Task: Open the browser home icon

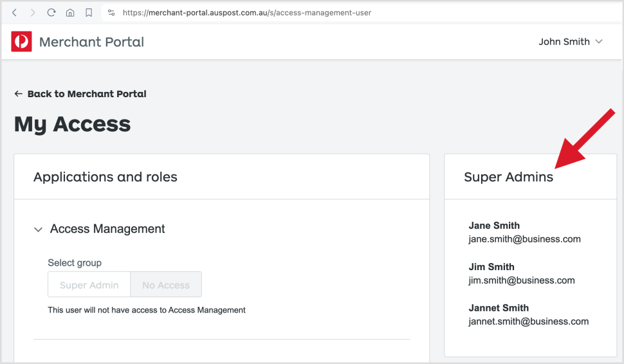Action: pos(70,13)
